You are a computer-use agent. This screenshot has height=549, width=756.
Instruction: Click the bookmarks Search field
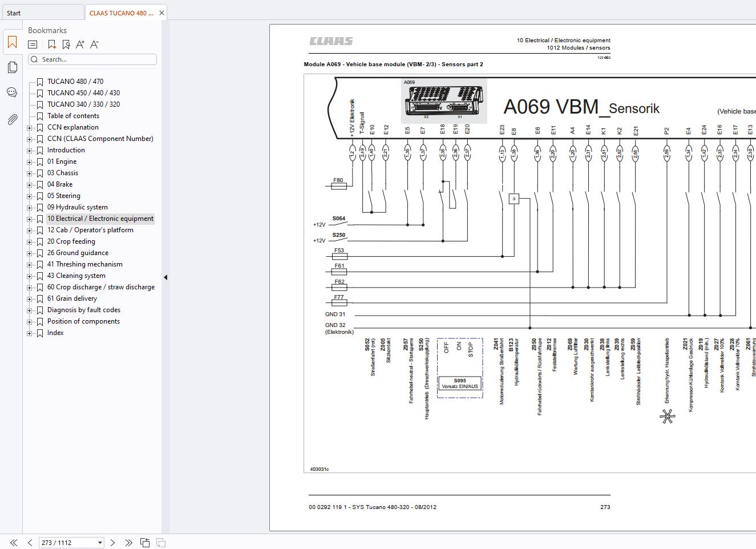click(x=92, y=59)
